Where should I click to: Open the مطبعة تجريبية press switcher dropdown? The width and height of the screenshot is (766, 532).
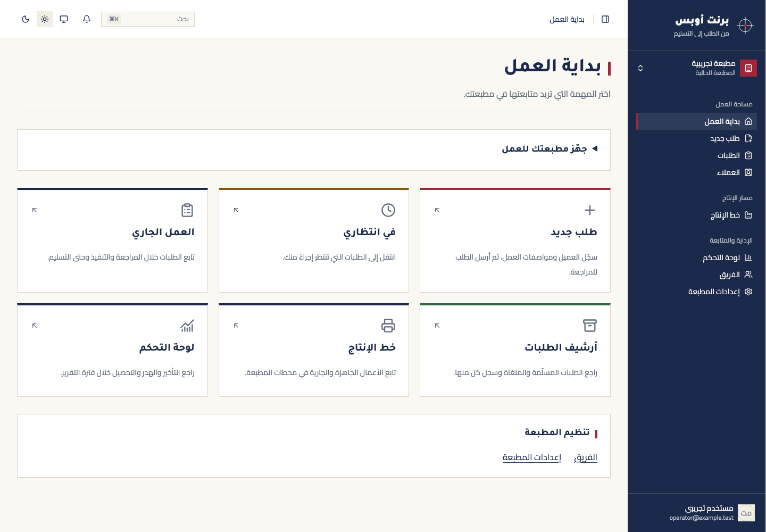coord(696,68)
